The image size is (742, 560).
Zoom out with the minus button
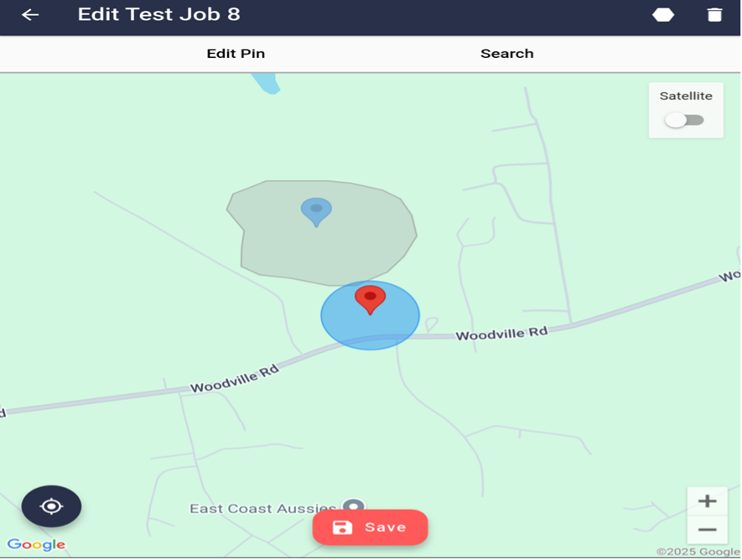[707, 530]
